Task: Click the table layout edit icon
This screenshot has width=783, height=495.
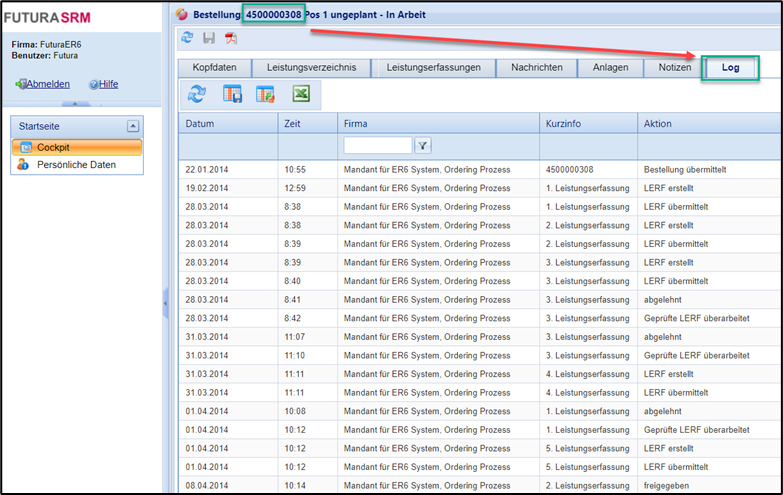Action: [265, 94]
